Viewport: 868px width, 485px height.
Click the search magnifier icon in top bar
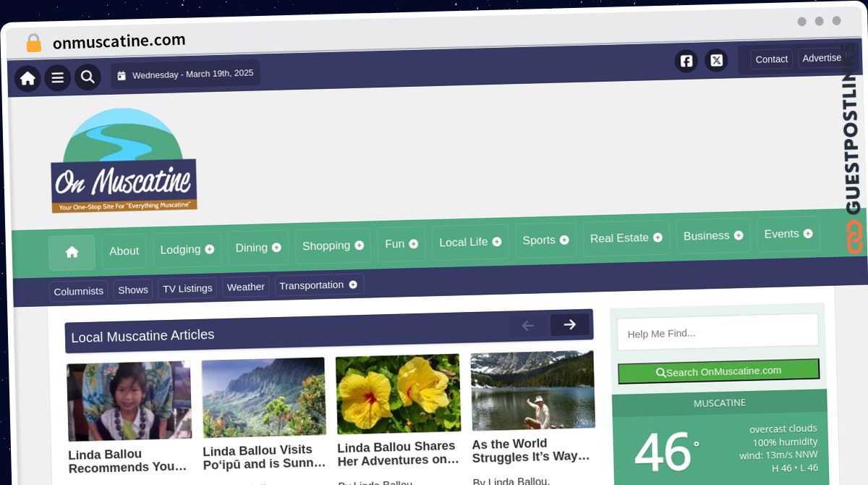pos(88,77)
